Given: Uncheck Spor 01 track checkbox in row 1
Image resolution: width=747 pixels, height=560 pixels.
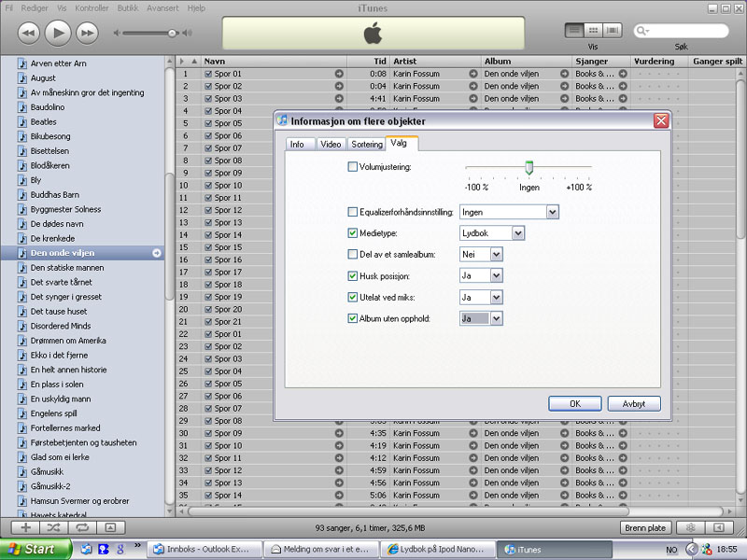Looking at the screenshot, I should [x=208, y=74].
